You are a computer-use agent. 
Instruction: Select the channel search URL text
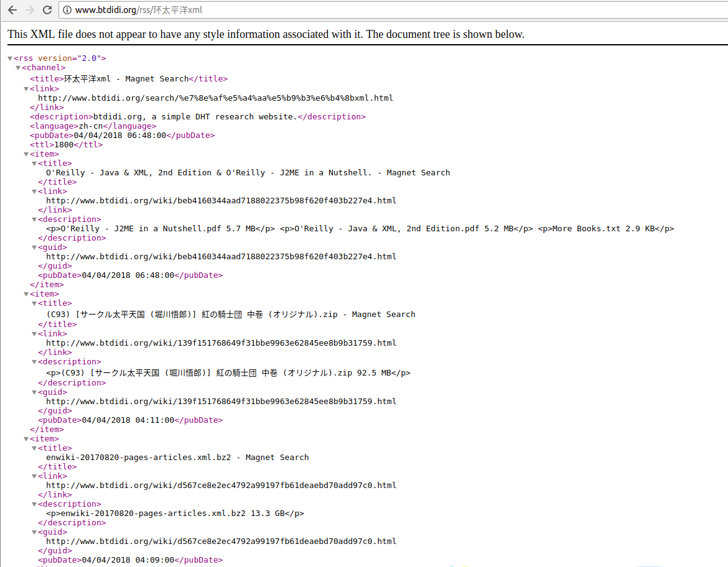tap(215, 98)
